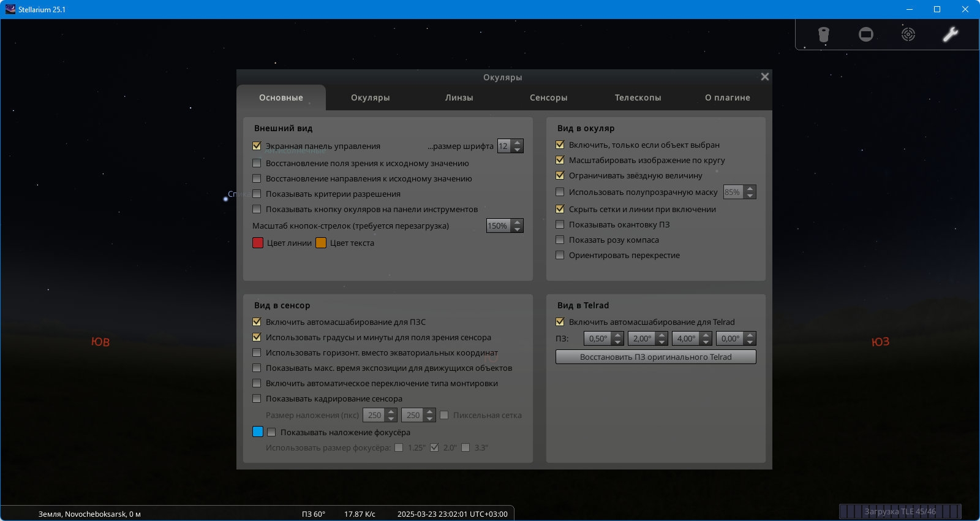Uncheck Включить, только если объект выбран
This screenshot has width=980, height=521.
tap(560, 145)
